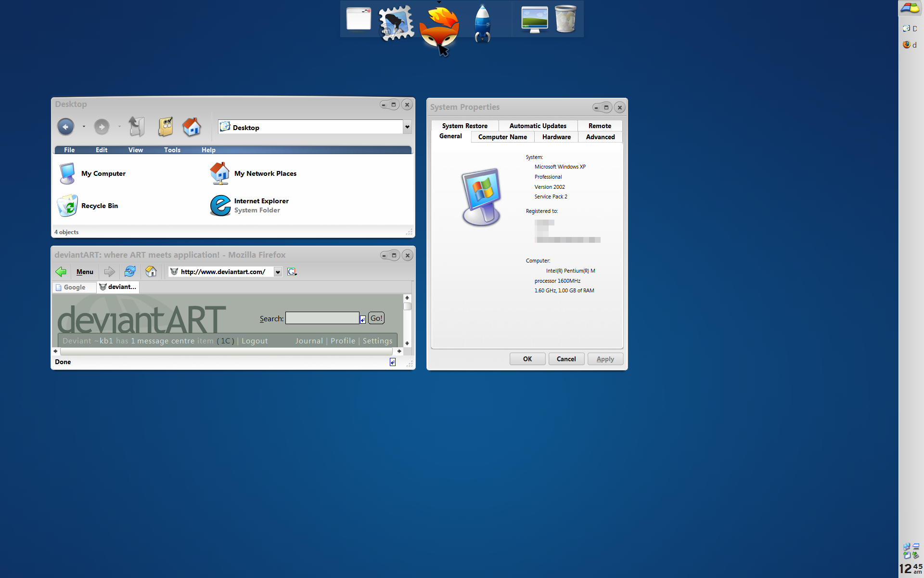Click the safely remove hardware tray icon
Screen dimensions: 924x578
(916, 555)
